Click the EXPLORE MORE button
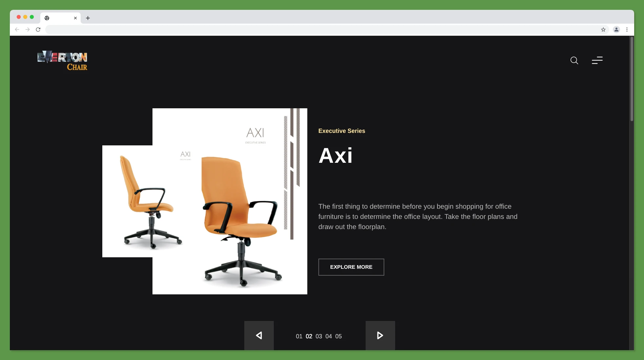 pos(351,267)
